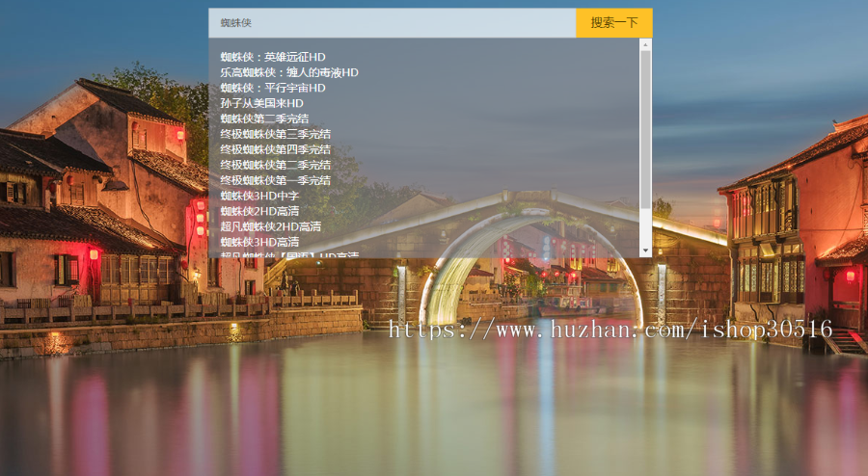
Task: Open 超凡蜘蛛侠2HD高清 result
Action: click(x=271, y=226)
